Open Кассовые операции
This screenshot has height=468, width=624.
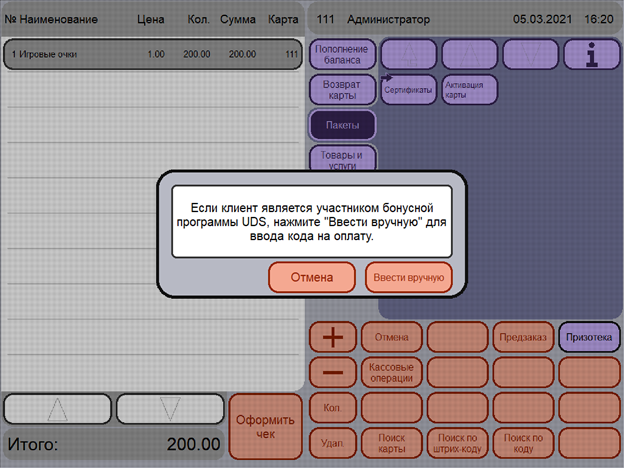coord(392,372)
